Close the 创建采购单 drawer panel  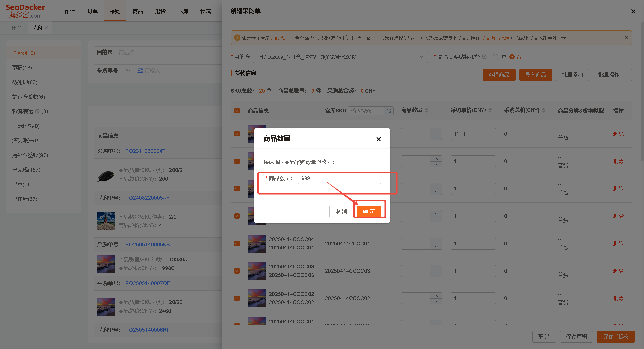click(633, 11)
